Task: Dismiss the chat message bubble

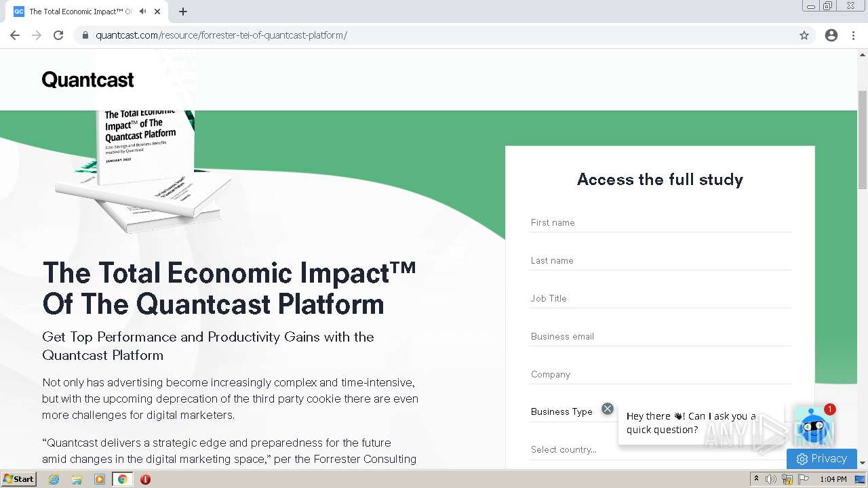Action: 608,409
